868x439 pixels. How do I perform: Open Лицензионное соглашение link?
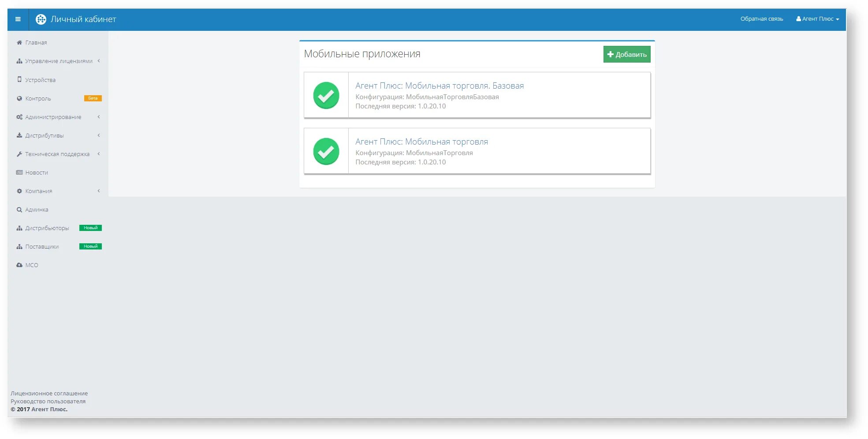tap(49, 393)
